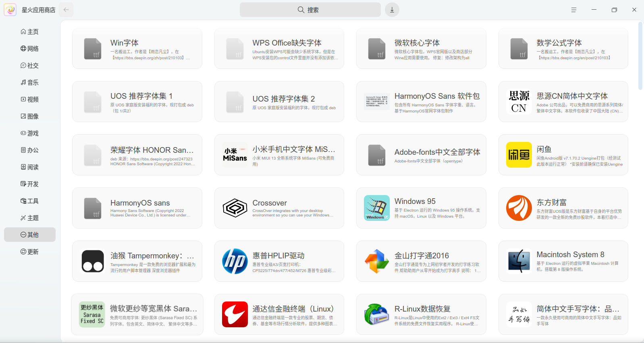Click the 微软更纱等宽黑体 Sarasa icon
The image size is (644, 343).
(x=92, y=314)
